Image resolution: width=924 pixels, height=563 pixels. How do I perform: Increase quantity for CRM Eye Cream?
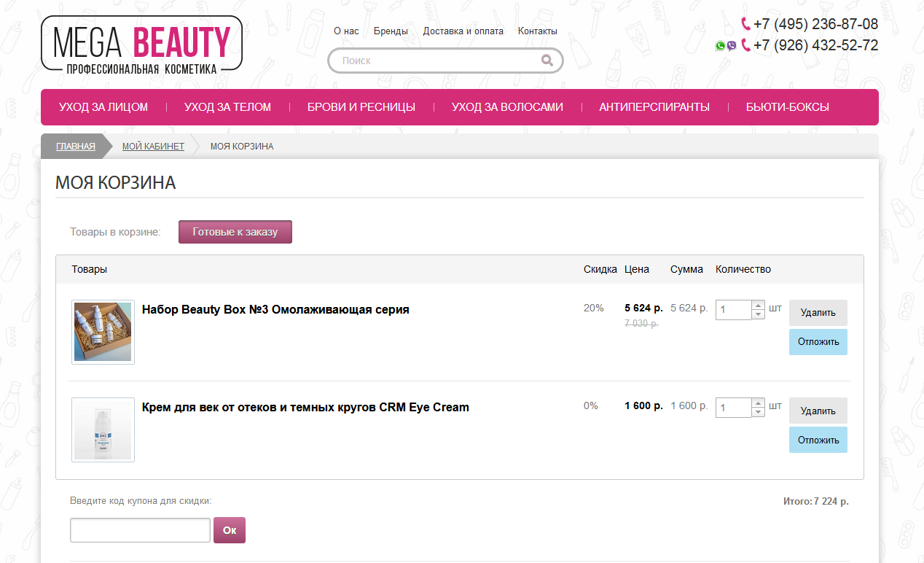tap(758, 403)
